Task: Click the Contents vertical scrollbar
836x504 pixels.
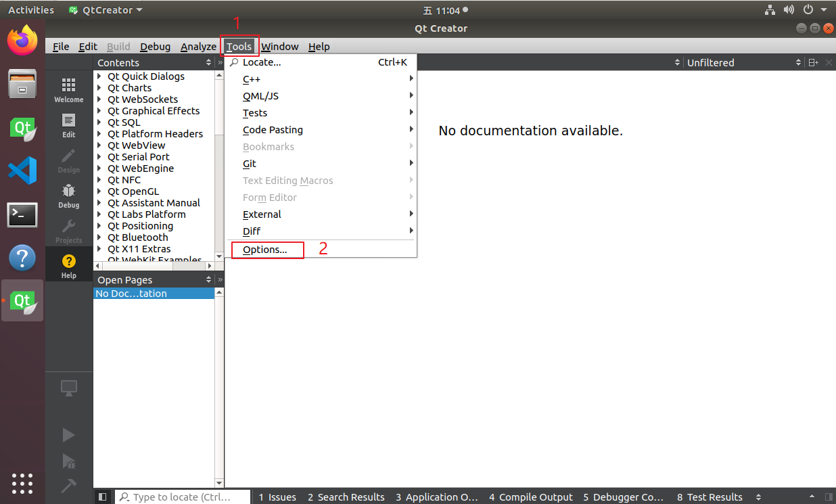Action: coord(219,166)
